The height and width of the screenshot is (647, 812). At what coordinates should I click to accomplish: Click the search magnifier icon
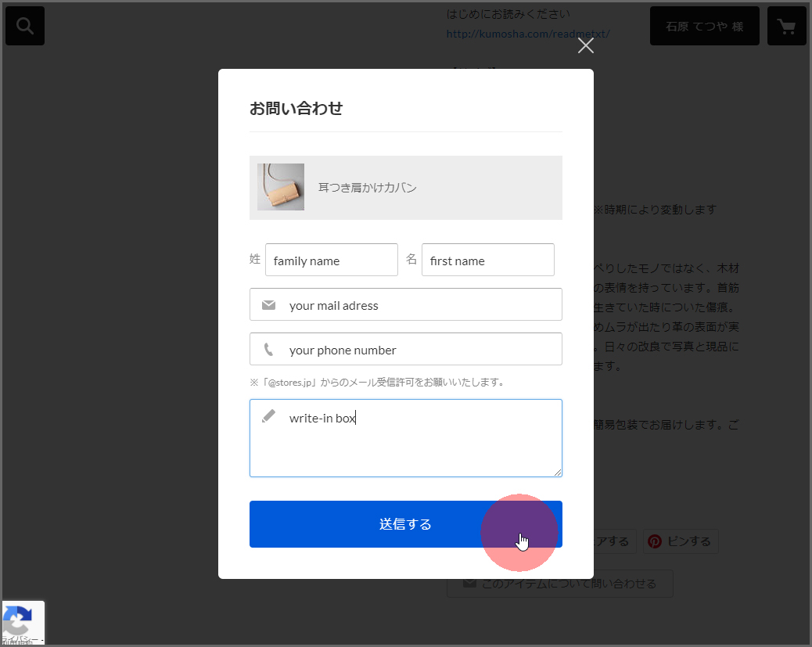point(25,26)
